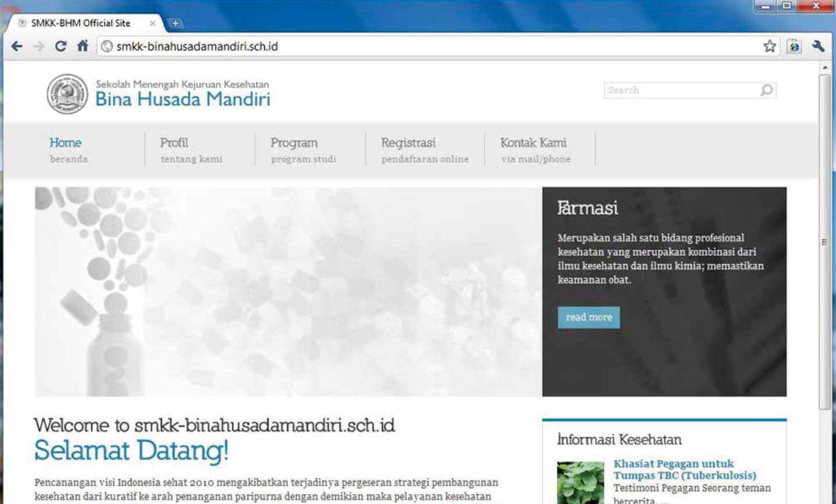836x504 pixels.
Task: Close the SMKK-BHM Official Site tab
Action: (153, 23)
